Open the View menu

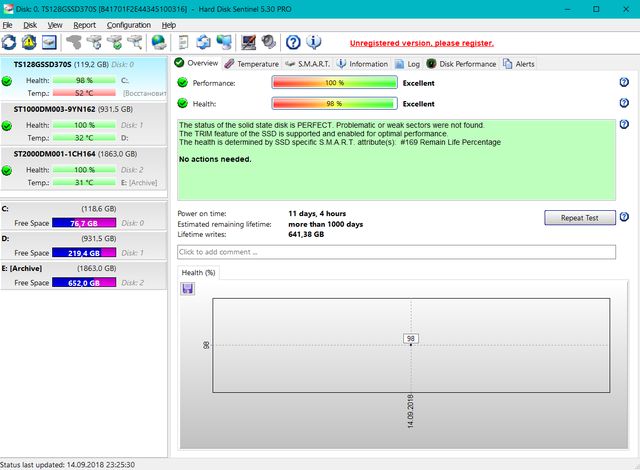55,25
